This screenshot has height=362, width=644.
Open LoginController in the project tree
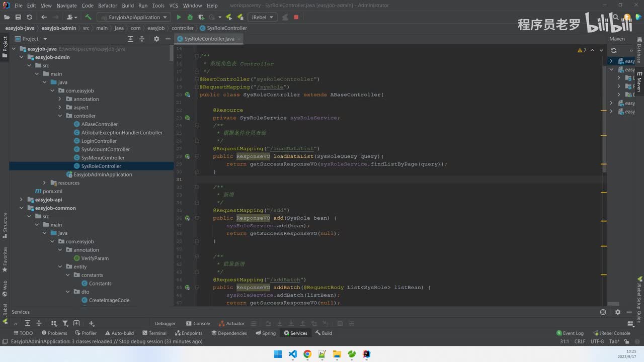click(99, 141)
